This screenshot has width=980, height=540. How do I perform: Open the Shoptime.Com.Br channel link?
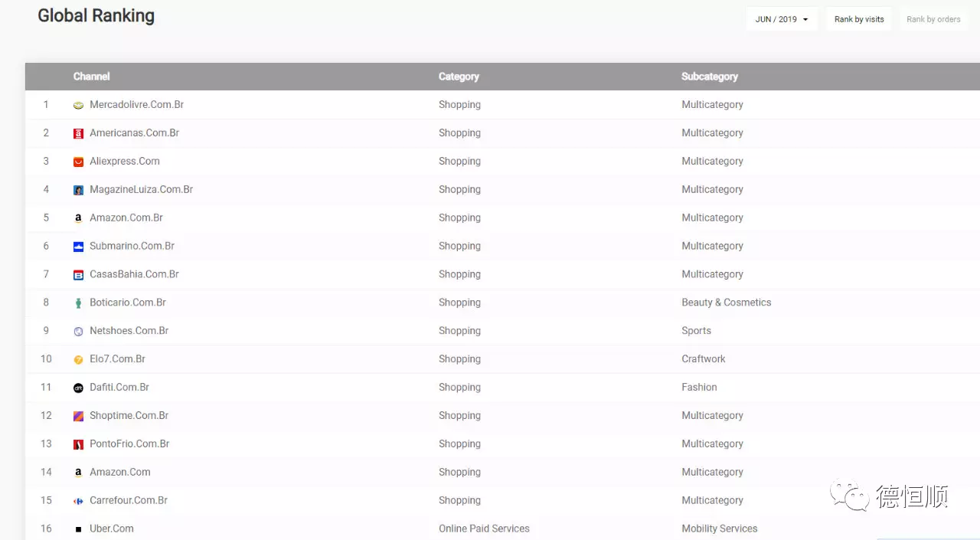[x=129, y=416]
